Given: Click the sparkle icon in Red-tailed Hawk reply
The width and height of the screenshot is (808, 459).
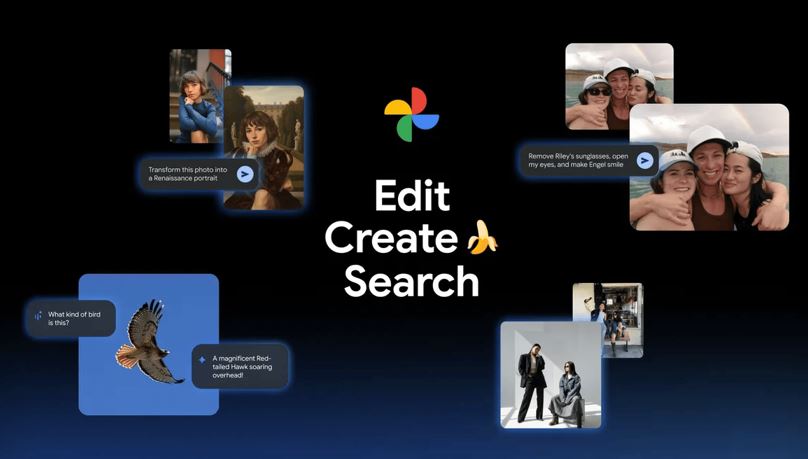Looking at the screenshot, I should tap(203, 360).
